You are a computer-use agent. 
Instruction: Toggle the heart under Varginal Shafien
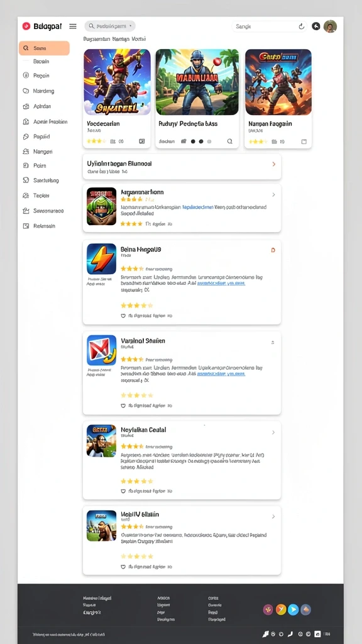coord(123,406)
